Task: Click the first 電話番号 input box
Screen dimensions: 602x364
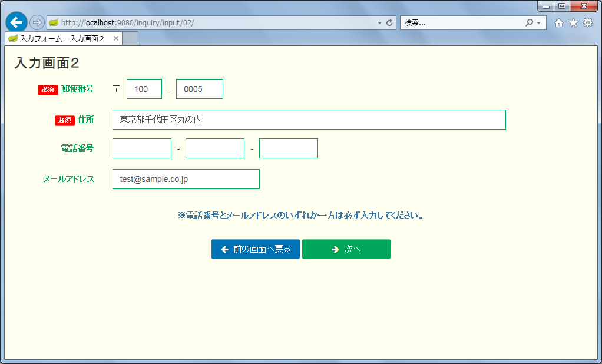Action: [x=142, y=148]
